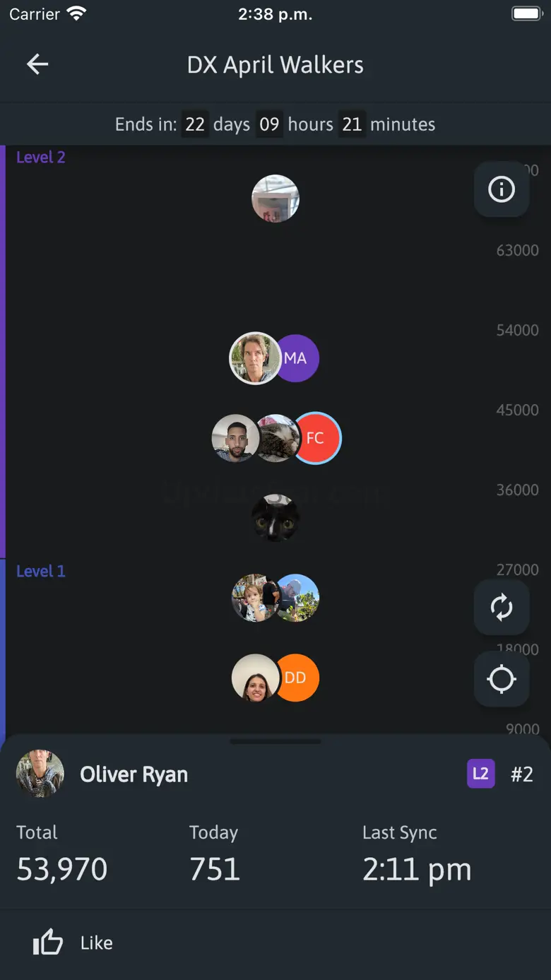Viewport: 551px width, 980px height.
Task: Tap the bearded man's avatar
Action: [235, 438]
